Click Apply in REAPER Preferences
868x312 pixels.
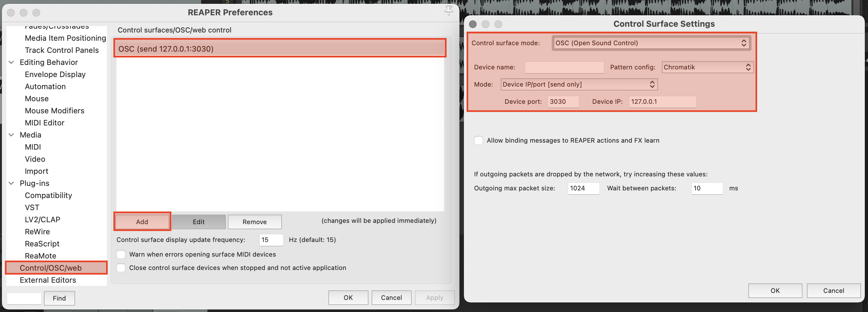434,297
